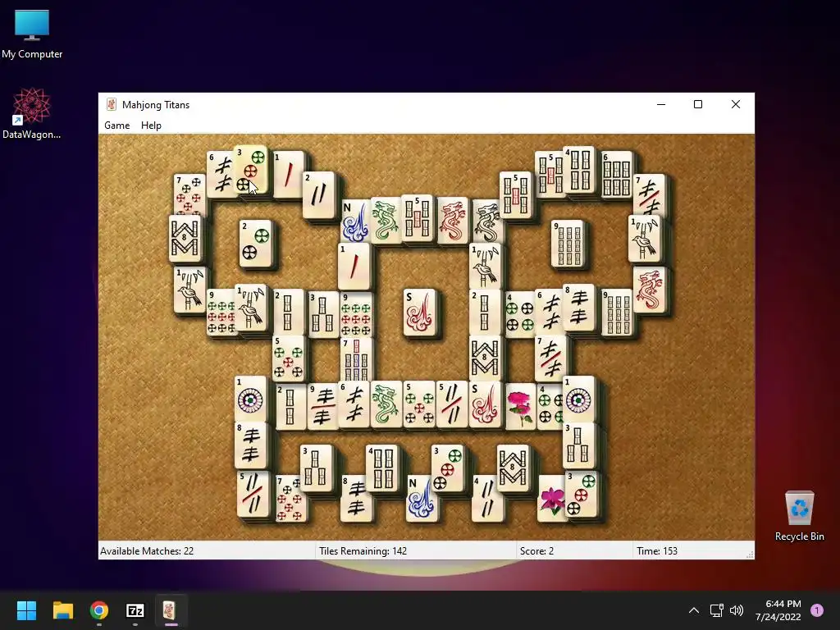Viewport: 840px width, 630px height.
Task: Select the 3 circles tile beside the orchid flower
Action: [582, 494]
